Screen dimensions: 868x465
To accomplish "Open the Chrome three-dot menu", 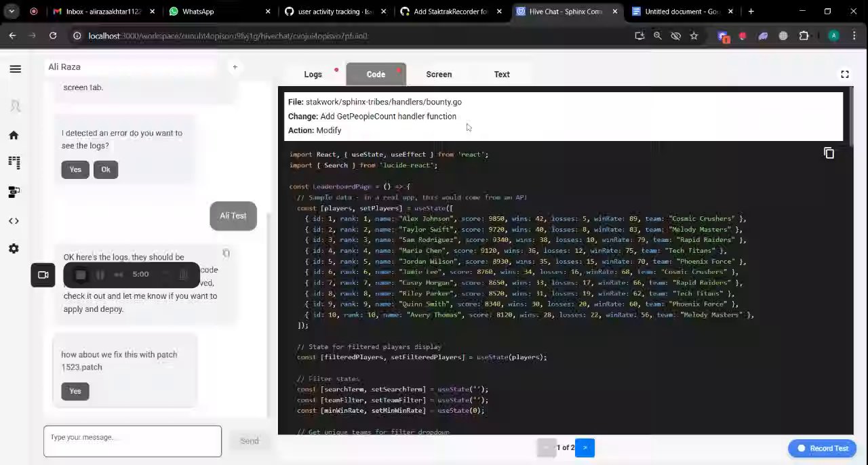I will (x=854, y=36).
